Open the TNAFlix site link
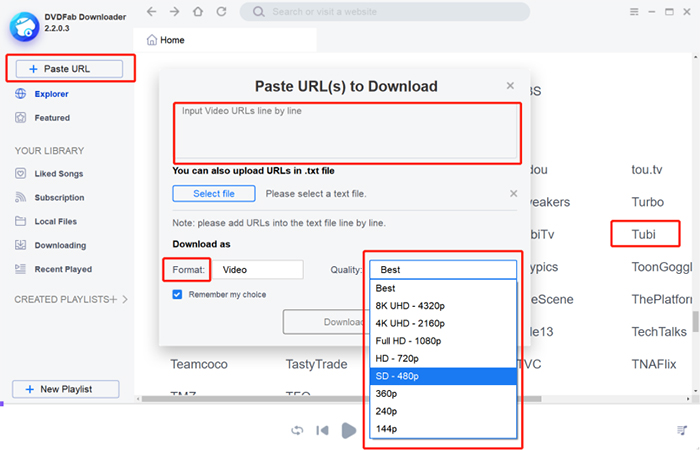 [654, 364]
